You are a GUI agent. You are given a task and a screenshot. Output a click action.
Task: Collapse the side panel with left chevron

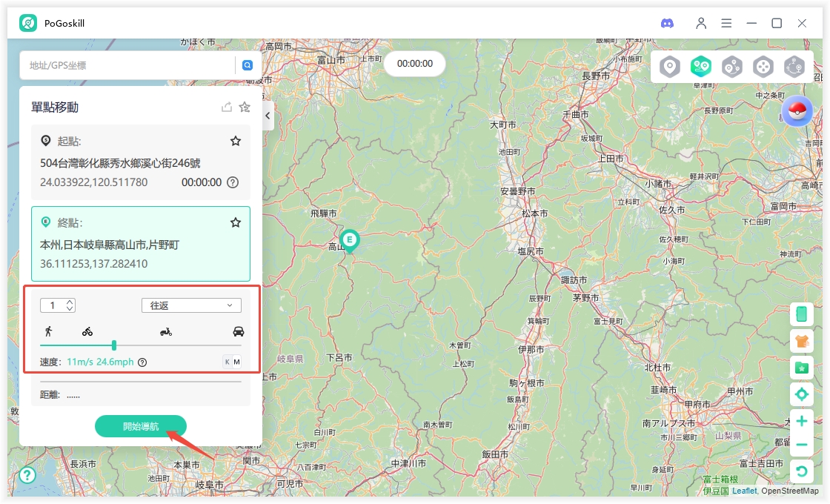pos(268,116)
